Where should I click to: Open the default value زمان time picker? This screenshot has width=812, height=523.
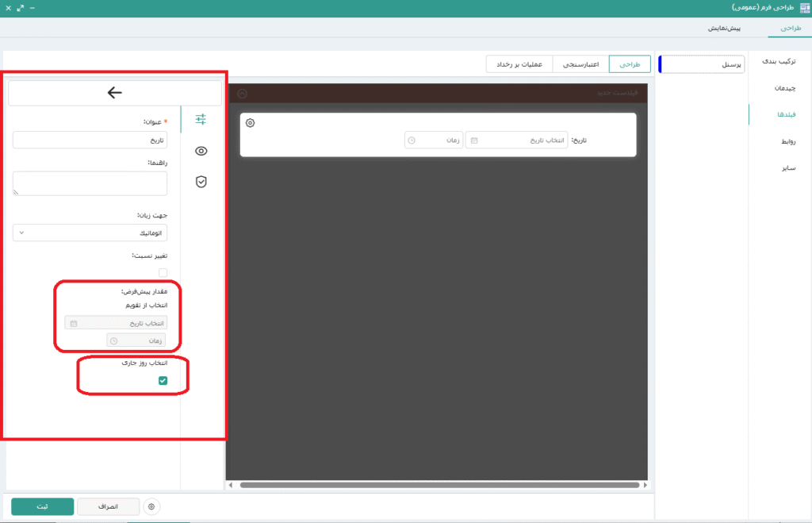tap(136, 340)
